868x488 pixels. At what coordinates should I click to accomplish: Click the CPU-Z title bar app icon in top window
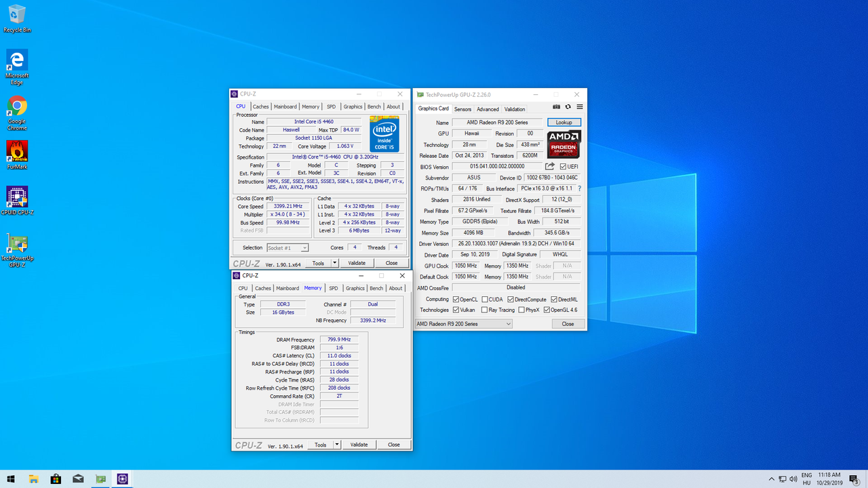[235, 94]
